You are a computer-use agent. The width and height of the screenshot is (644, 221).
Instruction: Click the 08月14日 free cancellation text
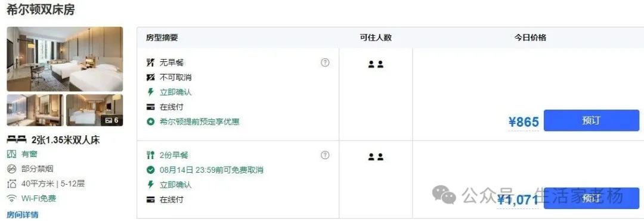(212, 170)
